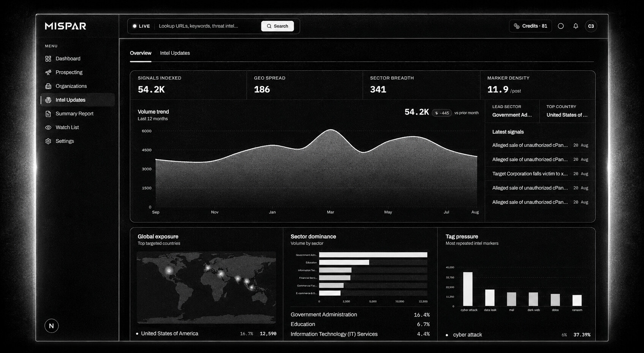Open the Settings gear icon

pyautogui.click(x=48, y=141)
